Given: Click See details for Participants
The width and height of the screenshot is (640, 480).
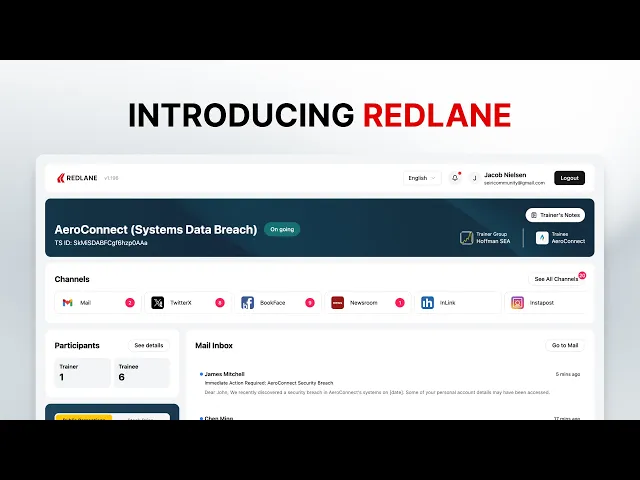Looking at the screenshot, I should point(149,345).
